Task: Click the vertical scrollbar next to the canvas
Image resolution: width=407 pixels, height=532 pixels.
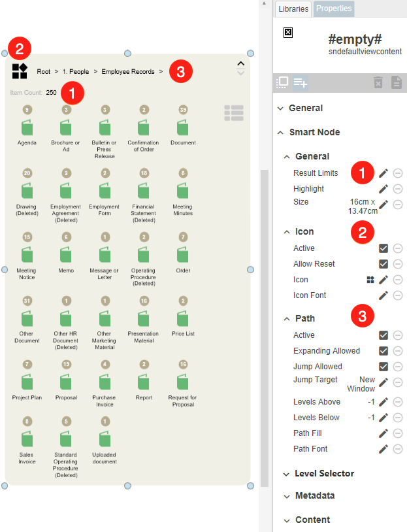Action: coord(264,327)
